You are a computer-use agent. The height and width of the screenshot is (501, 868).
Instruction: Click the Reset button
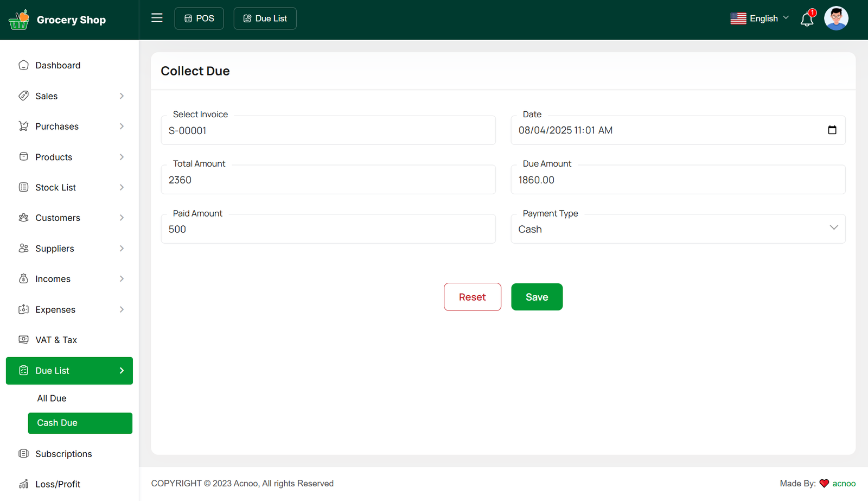click(472, 297)
